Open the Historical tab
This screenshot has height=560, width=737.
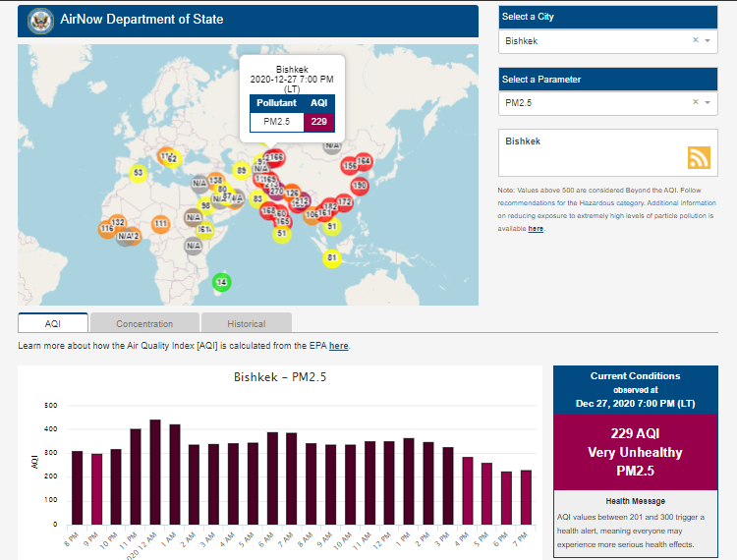click(246, 323)
